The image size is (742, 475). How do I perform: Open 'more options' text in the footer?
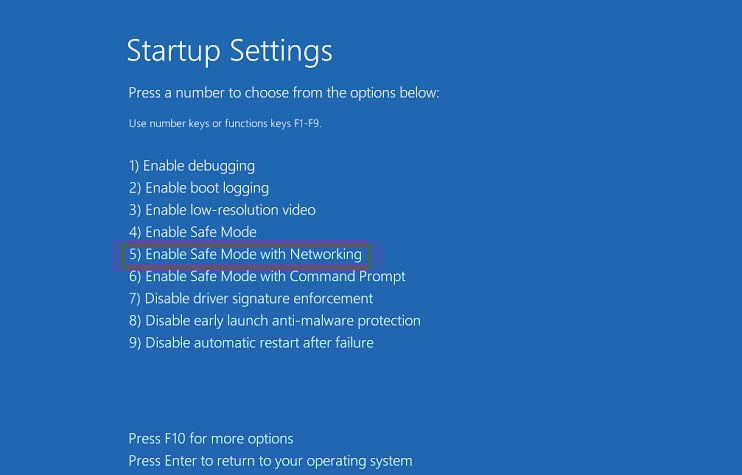coord(256,439)
